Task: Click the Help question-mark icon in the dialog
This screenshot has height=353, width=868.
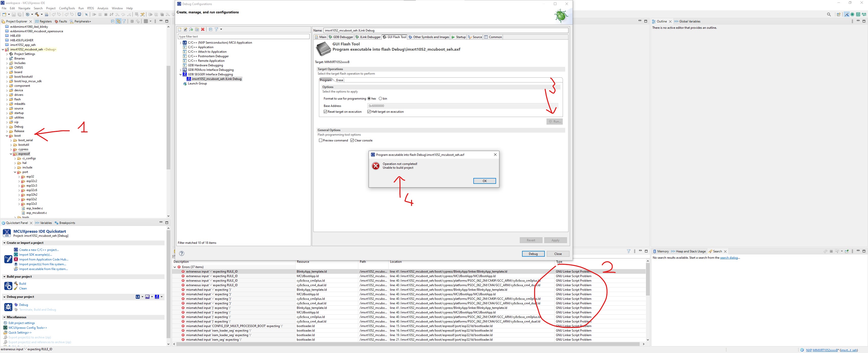Action: [182, 254]
